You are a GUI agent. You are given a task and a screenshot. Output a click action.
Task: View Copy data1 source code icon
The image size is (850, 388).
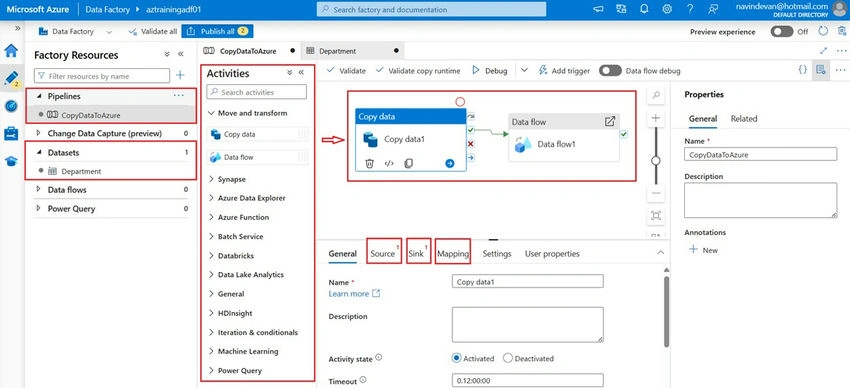[x=389, y=163]
